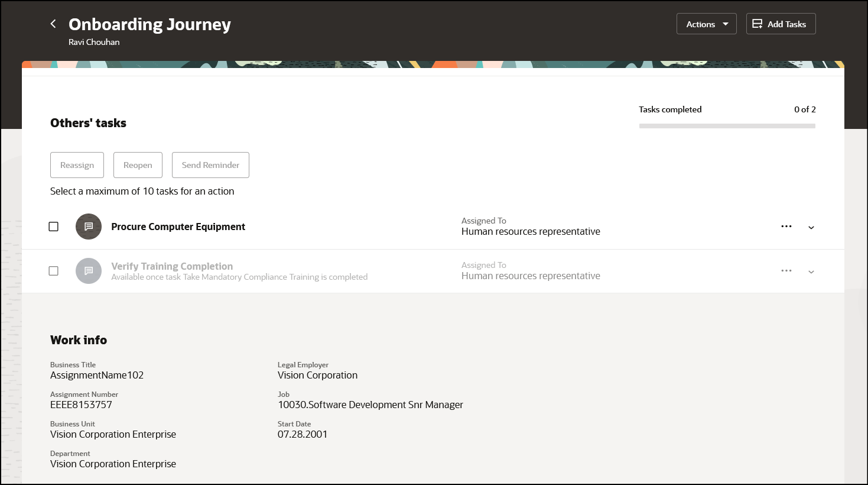
Task: Click the 'Vision Corporation' legal employer value
Action: [x=317, y=375]
